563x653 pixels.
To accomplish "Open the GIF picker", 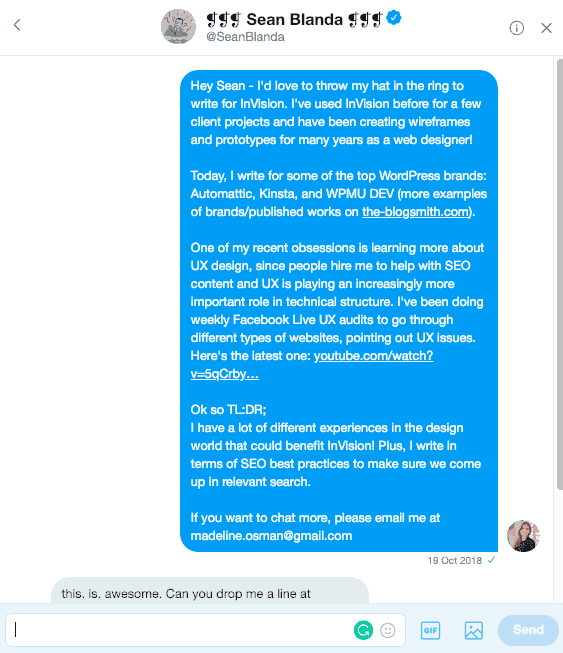I will click(430, 630).
